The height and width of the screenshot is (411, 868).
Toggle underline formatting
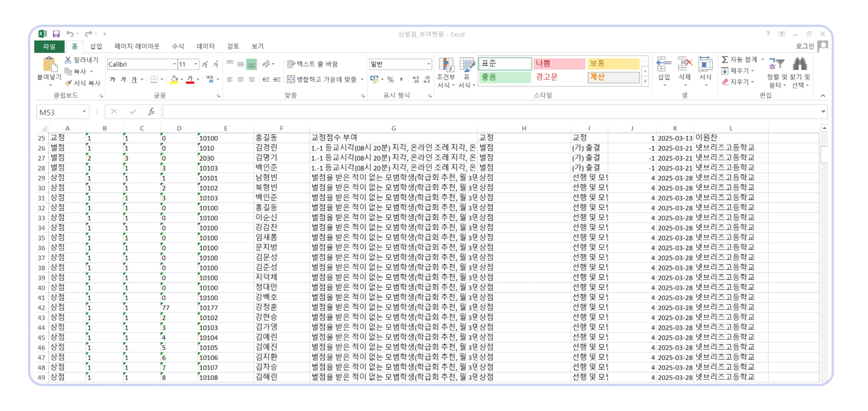(x=134, y=79)
